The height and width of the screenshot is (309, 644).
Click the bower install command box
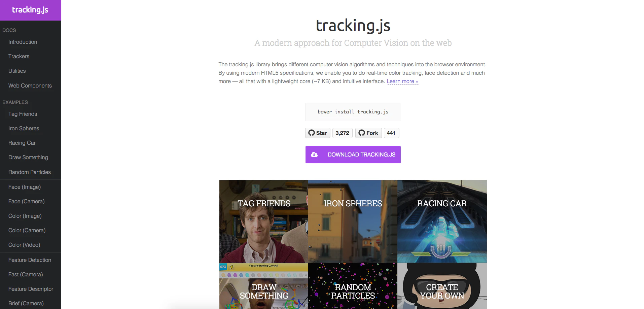353,112
